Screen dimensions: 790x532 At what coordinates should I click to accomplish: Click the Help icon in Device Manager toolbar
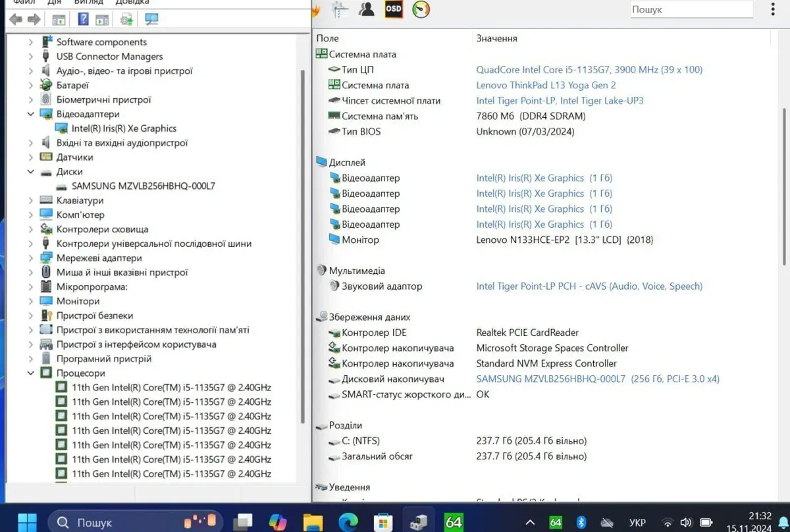[83, 19]
